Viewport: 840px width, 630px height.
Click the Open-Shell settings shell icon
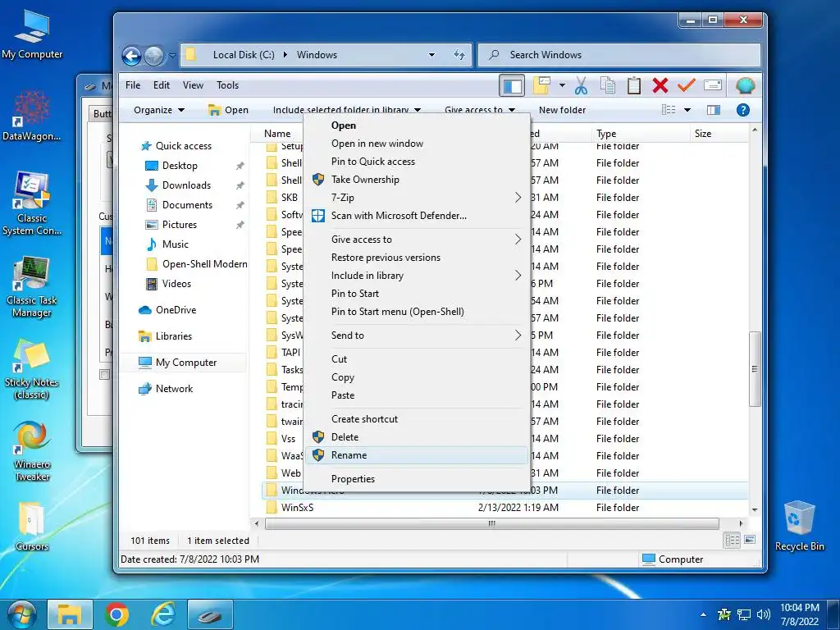coord(745,85)
